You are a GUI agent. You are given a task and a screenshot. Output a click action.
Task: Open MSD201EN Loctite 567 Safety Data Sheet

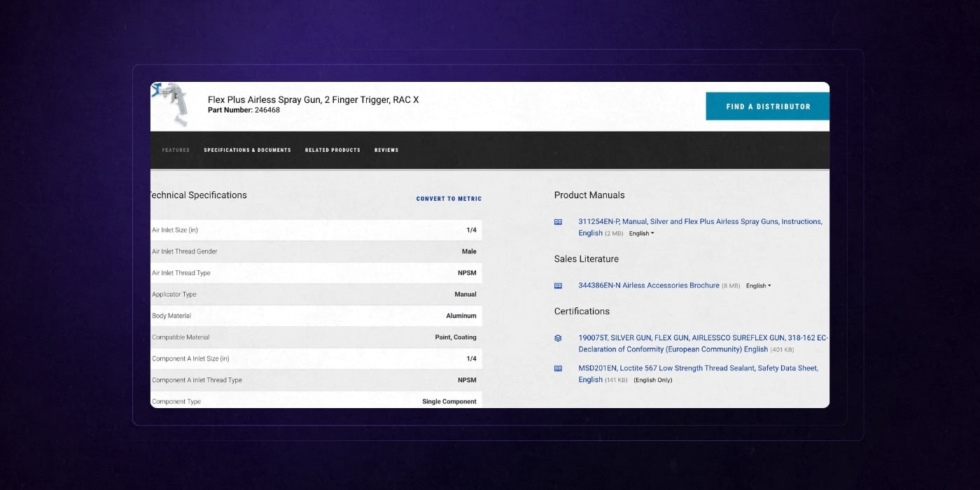[698, 374]
